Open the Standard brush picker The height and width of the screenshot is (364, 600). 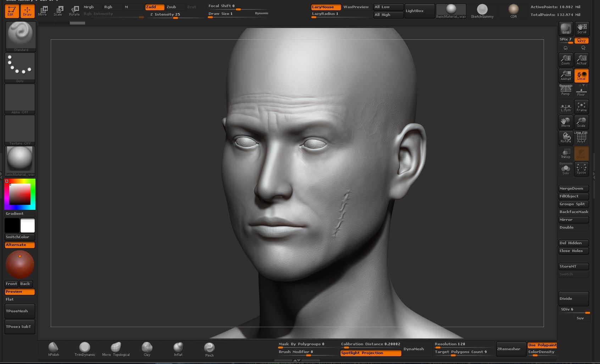click(x=21, y=36)
